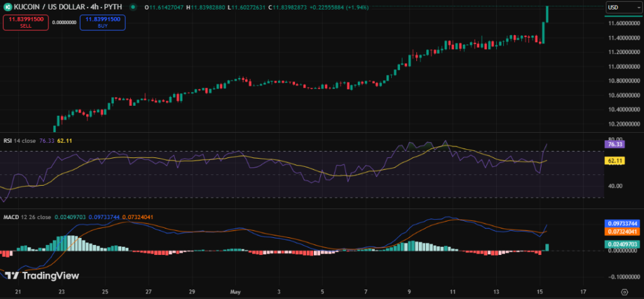Click the 11.00000000 price axis label
The width and height of the screenshot is (644, 299).
click(x=623, y=67)
